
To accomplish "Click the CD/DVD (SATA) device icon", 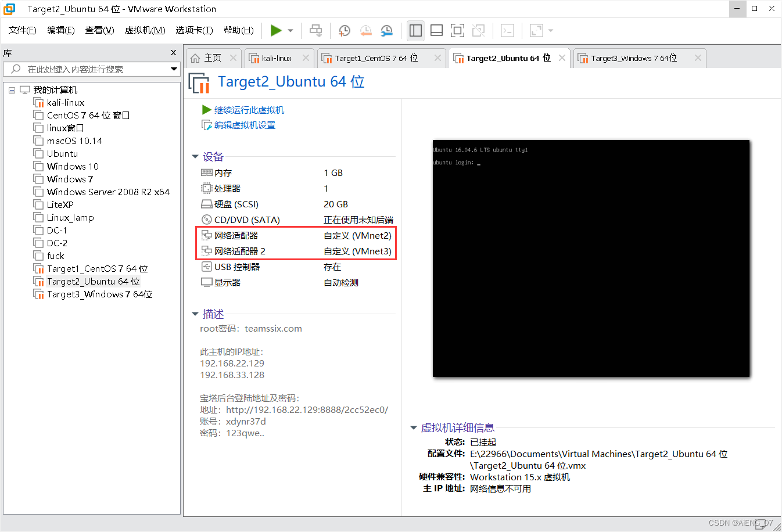I will coord(206,220).
